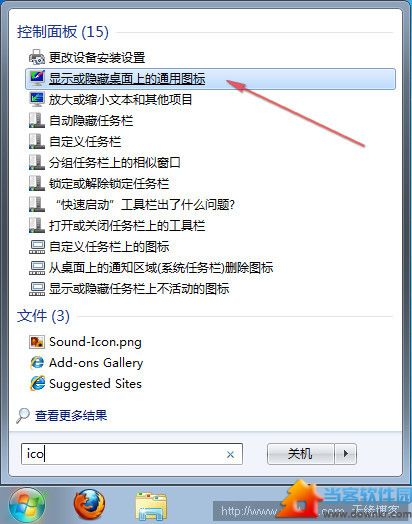
Task: Click the monitor icon beside 放大或缩小文本和其他项目
Action: pyautogui.click(x=36, y=99)
